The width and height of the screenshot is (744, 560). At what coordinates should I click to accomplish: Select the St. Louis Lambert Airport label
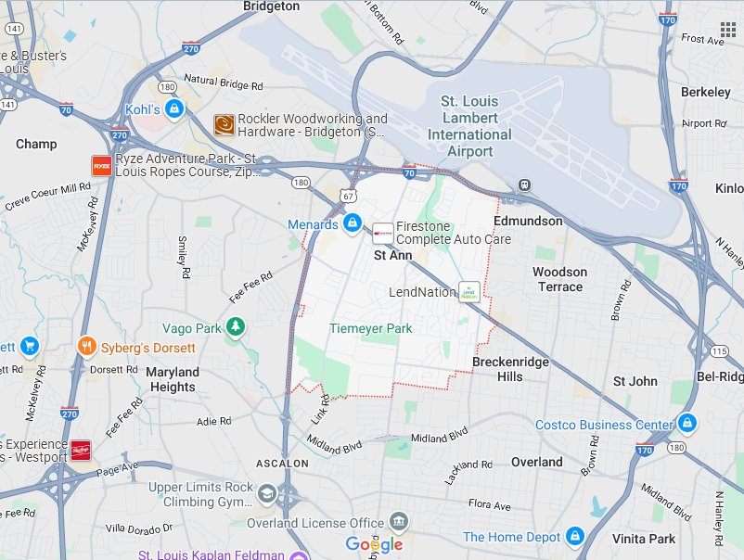[469, 126]
